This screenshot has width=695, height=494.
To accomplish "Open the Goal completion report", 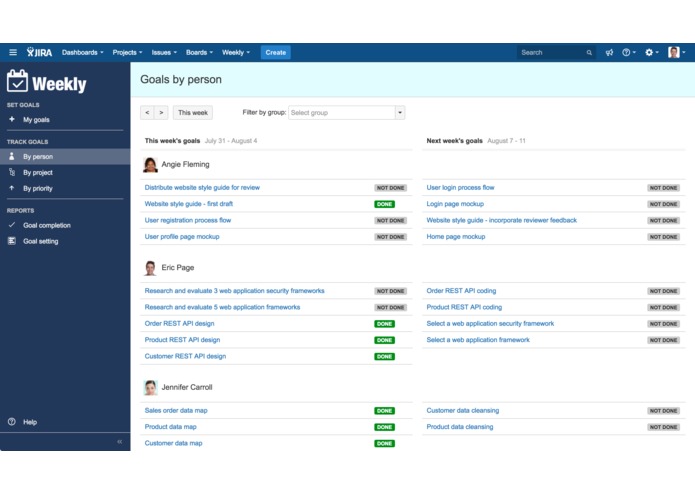I will (x=47, y=225).
